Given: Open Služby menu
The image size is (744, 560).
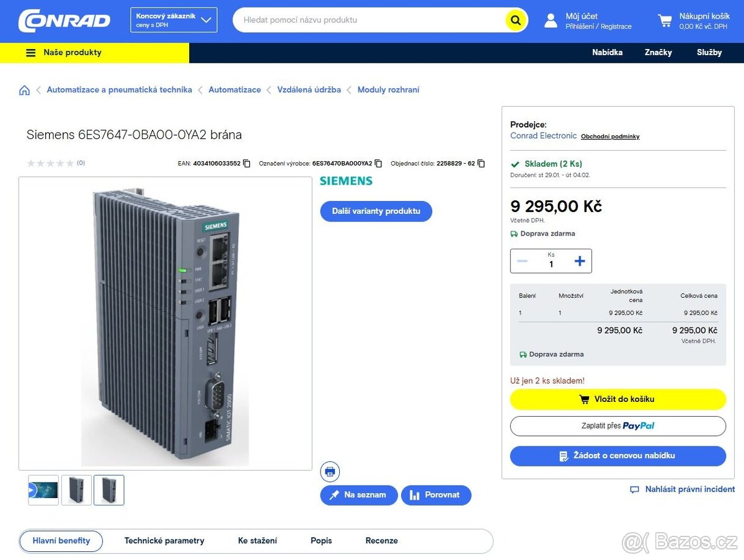Looking at the screenshot, I should [709, 53].
